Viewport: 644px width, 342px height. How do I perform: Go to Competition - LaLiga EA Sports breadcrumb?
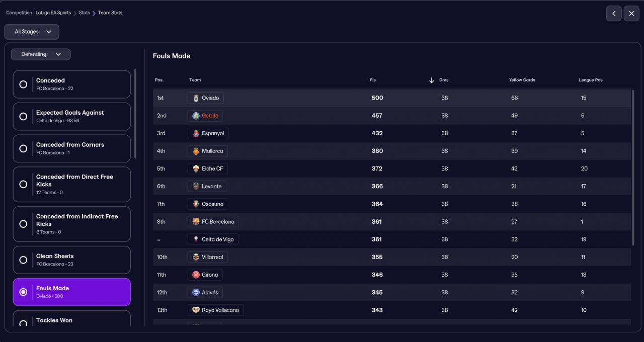[38, 13]
